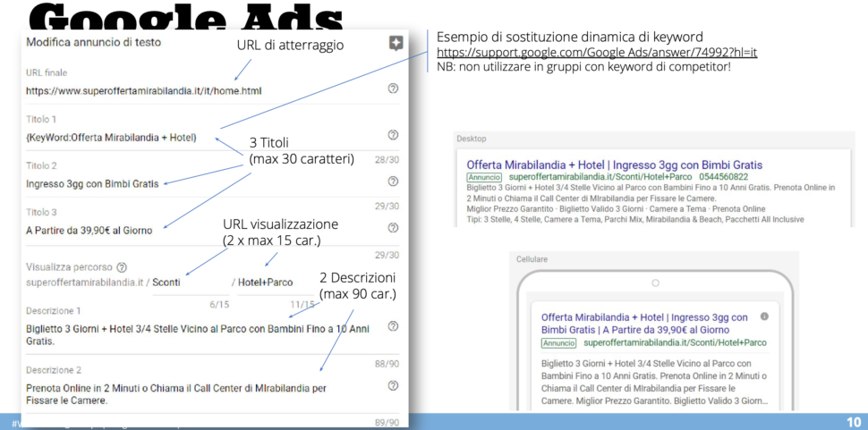This screenshot has height=430, width=868.
Task: Click the Descrizione 1 field label
Action: click(x=53, y=310)
